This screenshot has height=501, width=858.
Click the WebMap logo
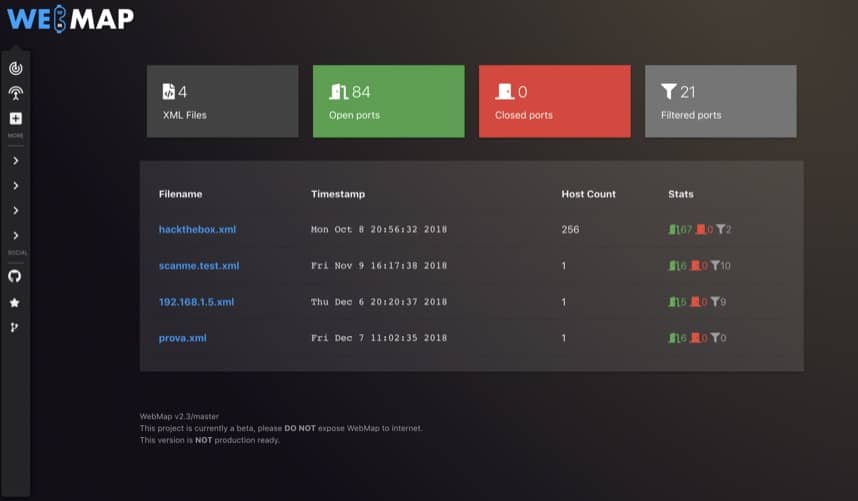coord(68,19)
